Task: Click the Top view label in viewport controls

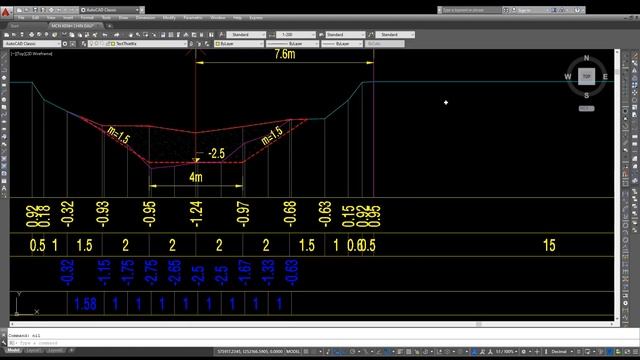Action: pyautogui.click(x=19, y=53)
